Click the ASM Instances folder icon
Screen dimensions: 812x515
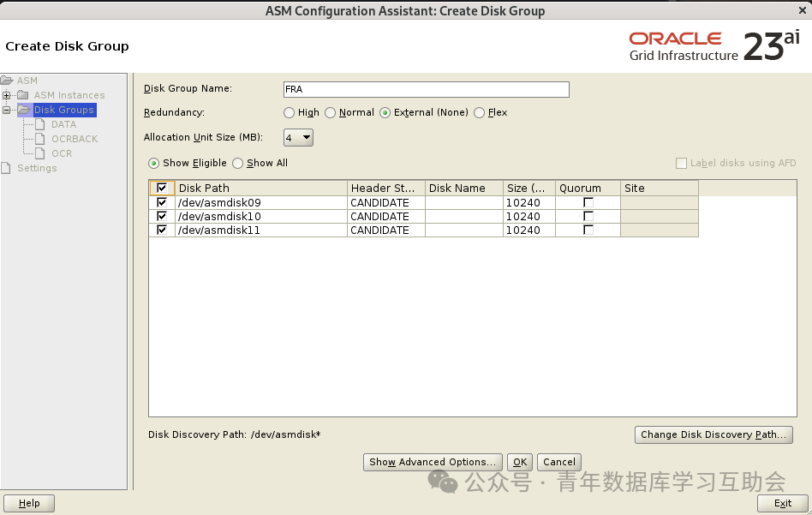pos(23,95)
